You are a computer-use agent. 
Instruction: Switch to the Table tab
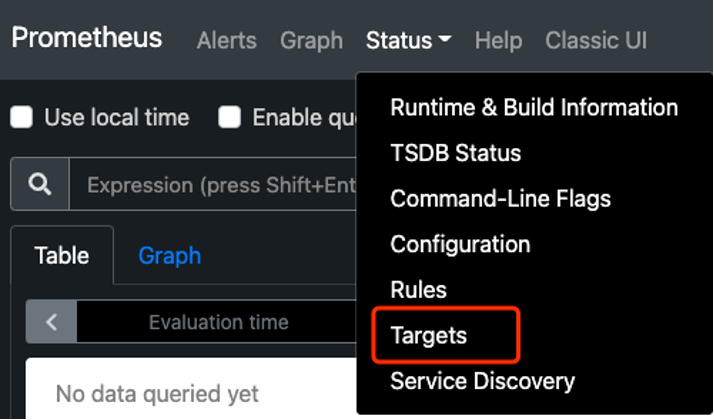tap(61, 255)
